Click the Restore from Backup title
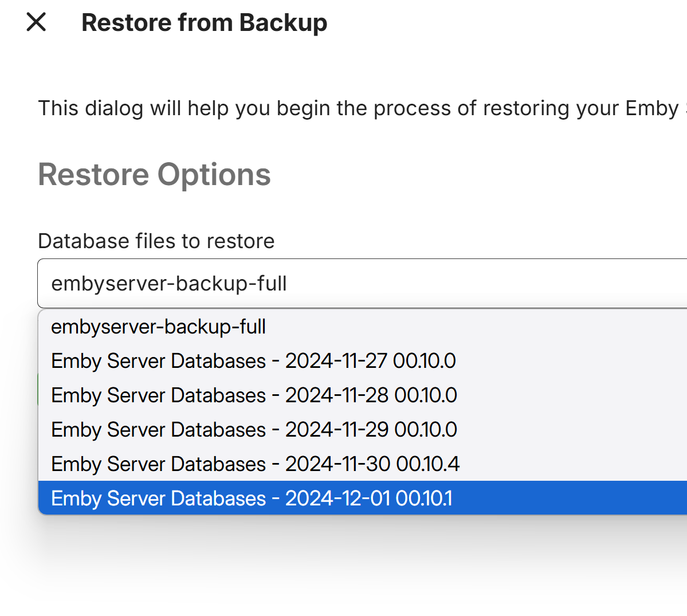The height and width of the screenshot is (616, 687). pyautogui.click(x=204, y=23)
